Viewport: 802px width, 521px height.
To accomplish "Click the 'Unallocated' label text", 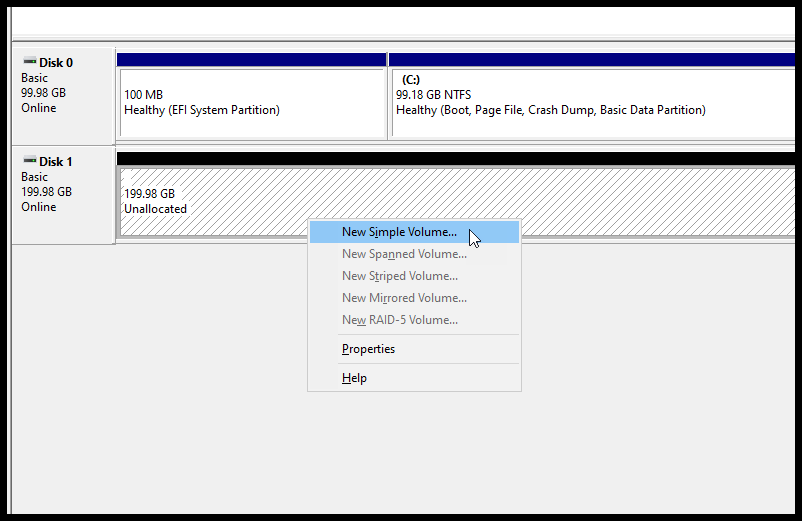I will [x=155, y=209].
